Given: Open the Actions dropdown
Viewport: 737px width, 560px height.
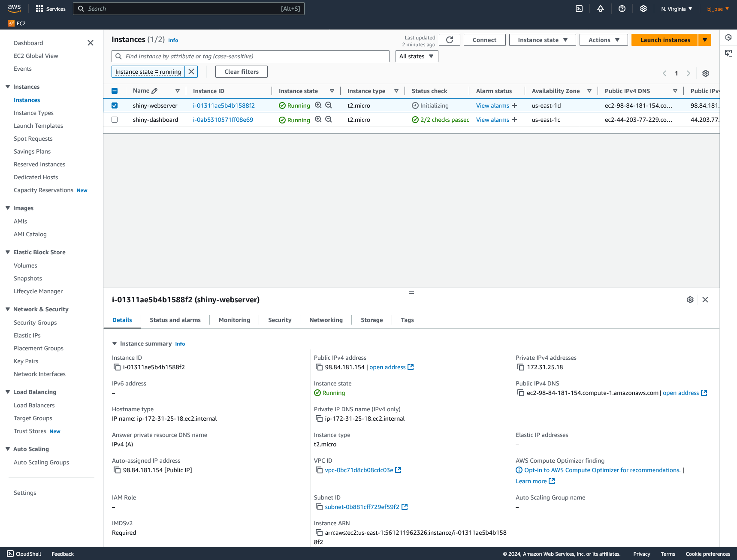Looking at the screenshot, I should [603, 40].
